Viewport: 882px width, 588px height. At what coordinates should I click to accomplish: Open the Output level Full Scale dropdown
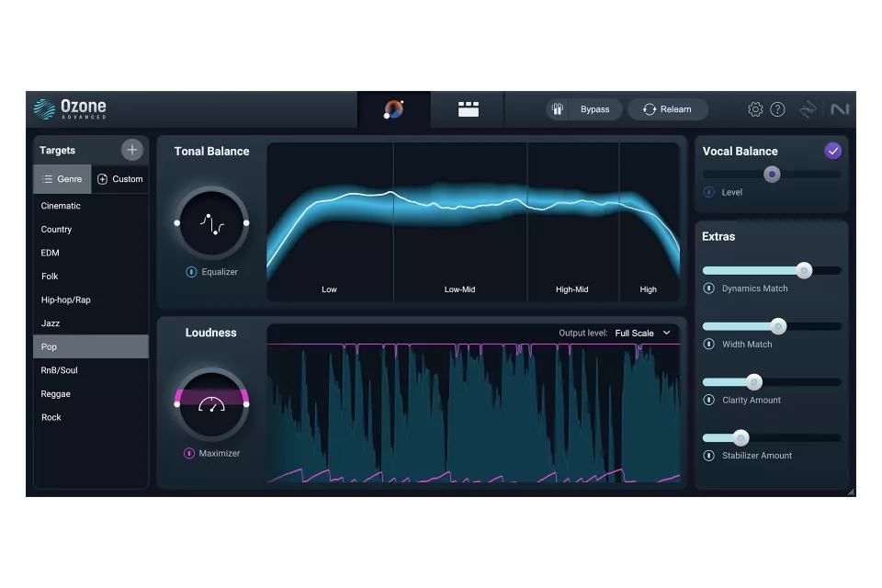tap(642, 333)
